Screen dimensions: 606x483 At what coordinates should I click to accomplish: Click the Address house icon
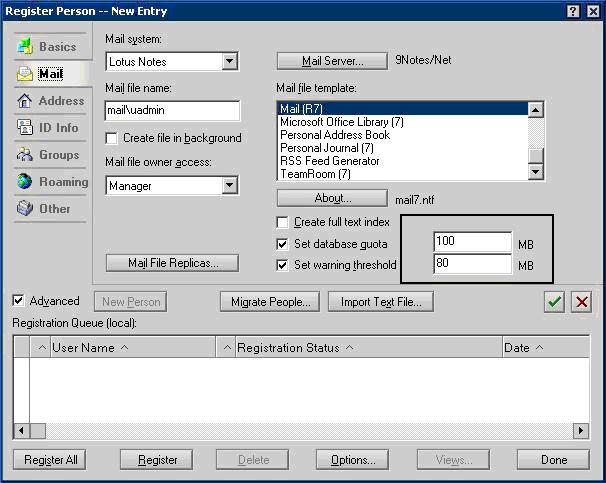pos(25,101)
